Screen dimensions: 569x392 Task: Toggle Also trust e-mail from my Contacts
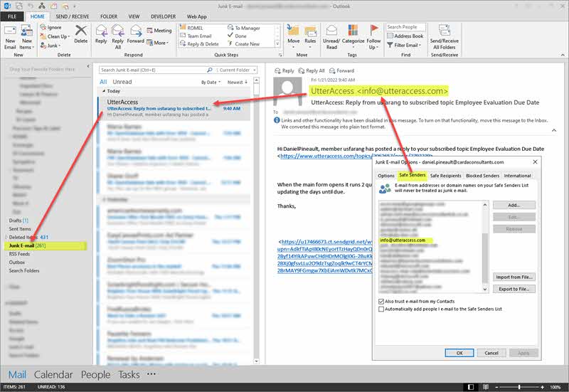[381, 301]
